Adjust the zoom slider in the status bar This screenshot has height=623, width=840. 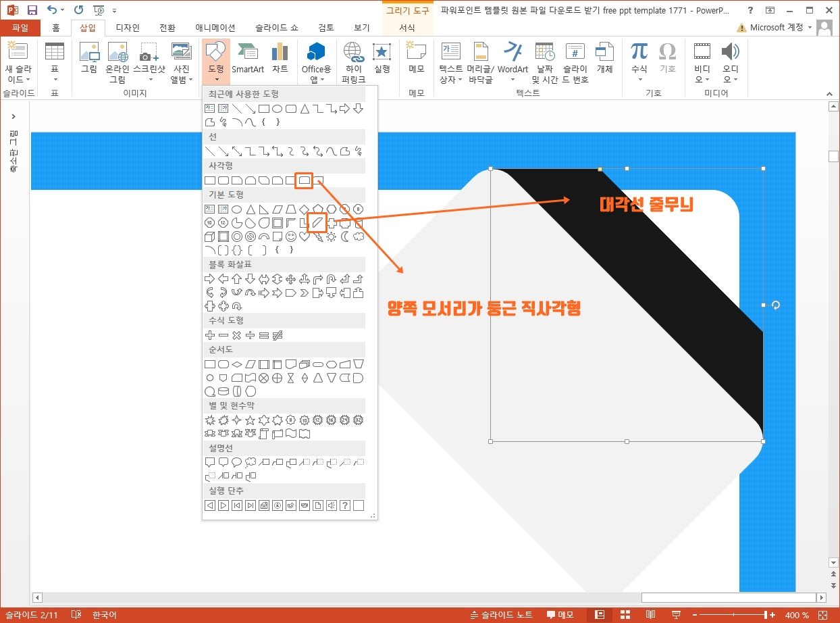(733, 615)
